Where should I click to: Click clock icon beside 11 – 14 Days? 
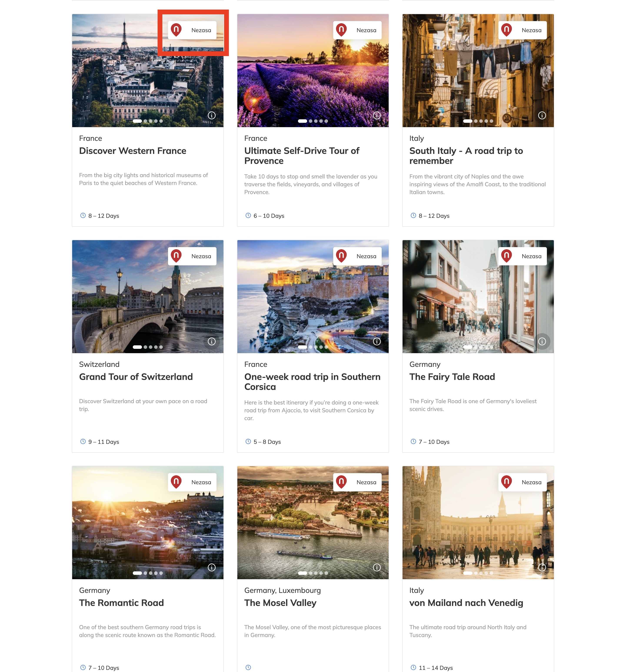[x=413, y=668]
